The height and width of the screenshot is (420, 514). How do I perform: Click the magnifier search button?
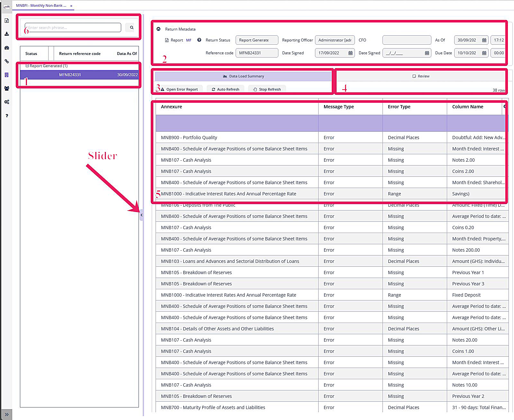click(x=131, y=28)
